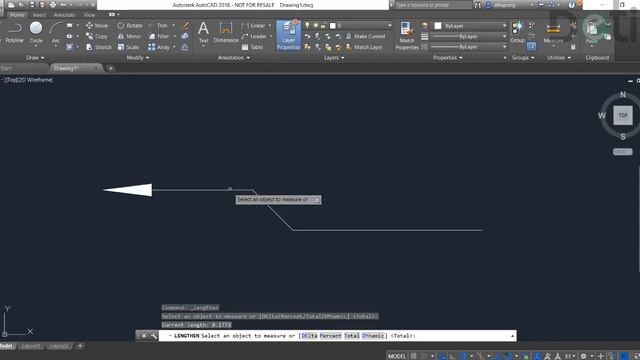The height and width of the screenshot is (360, 640).
Task: Expand the Utilities panel
Action: click(559, 58)
